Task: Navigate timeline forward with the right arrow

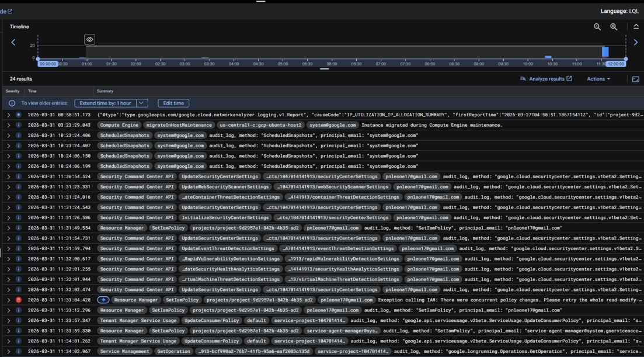Action: (x=635, y=42)
